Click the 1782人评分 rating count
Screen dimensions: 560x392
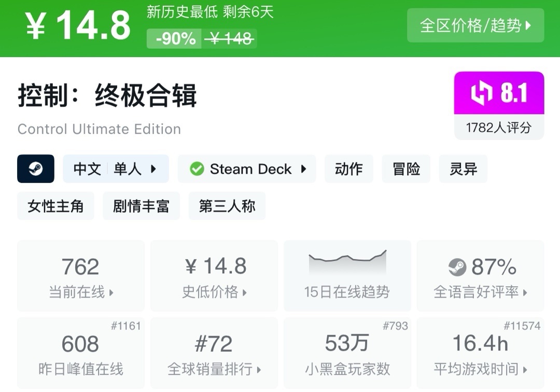coord(499,128)
